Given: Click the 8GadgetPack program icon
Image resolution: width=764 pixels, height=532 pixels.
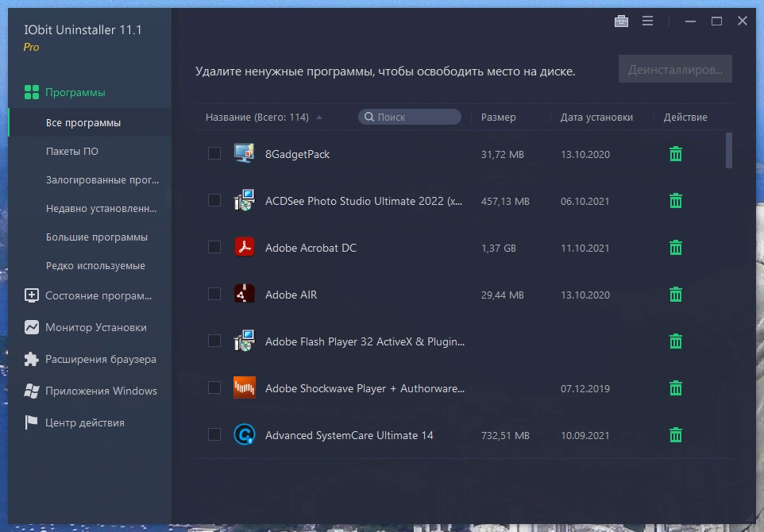Looking at the screenshot, I should [x=244, y=153].
